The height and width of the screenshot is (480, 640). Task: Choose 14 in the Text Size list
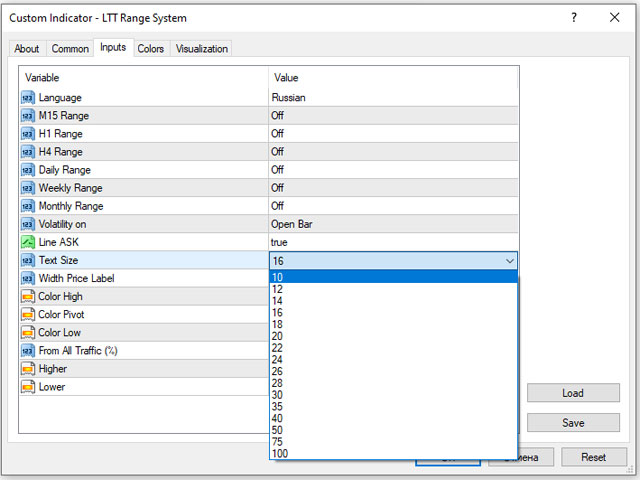[393, 301]
